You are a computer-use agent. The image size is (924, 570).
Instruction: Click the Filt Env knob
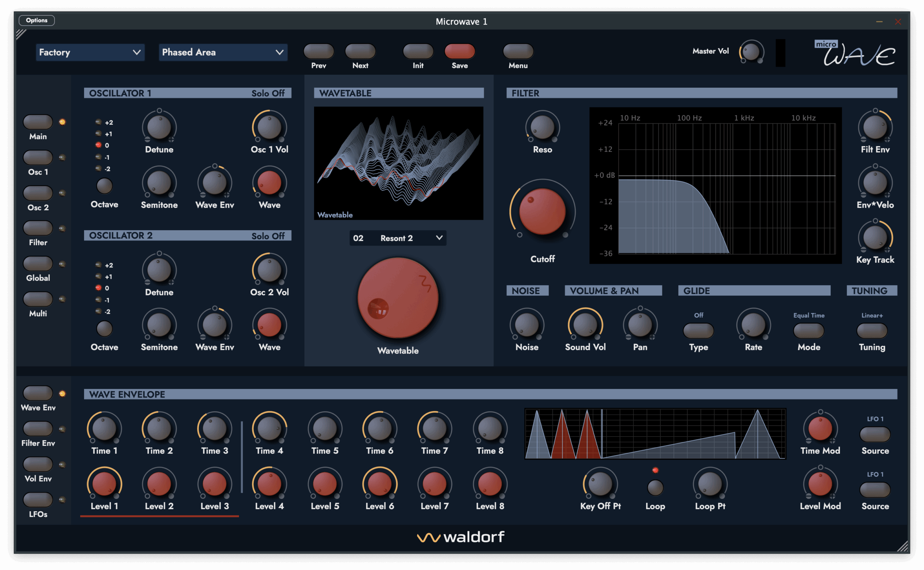pyautogui.click(x=875, y=127)
